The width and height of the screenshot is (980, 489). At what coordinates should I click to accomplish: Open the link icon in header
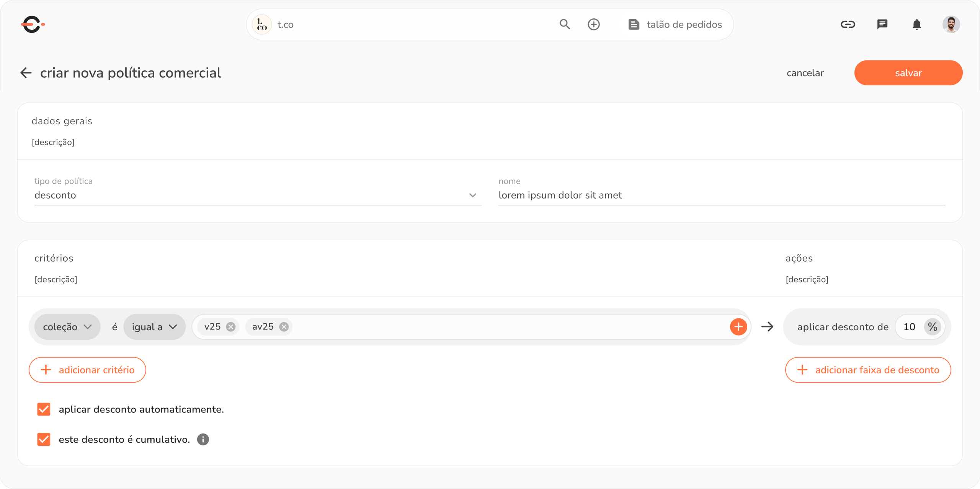848,24
